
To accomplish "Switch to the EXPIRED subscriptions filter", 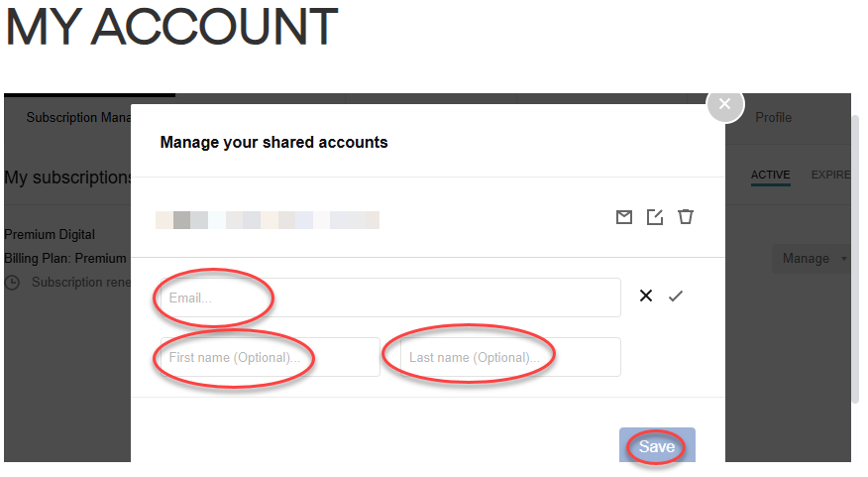I will pyautogui.click(x=830, y=175).
